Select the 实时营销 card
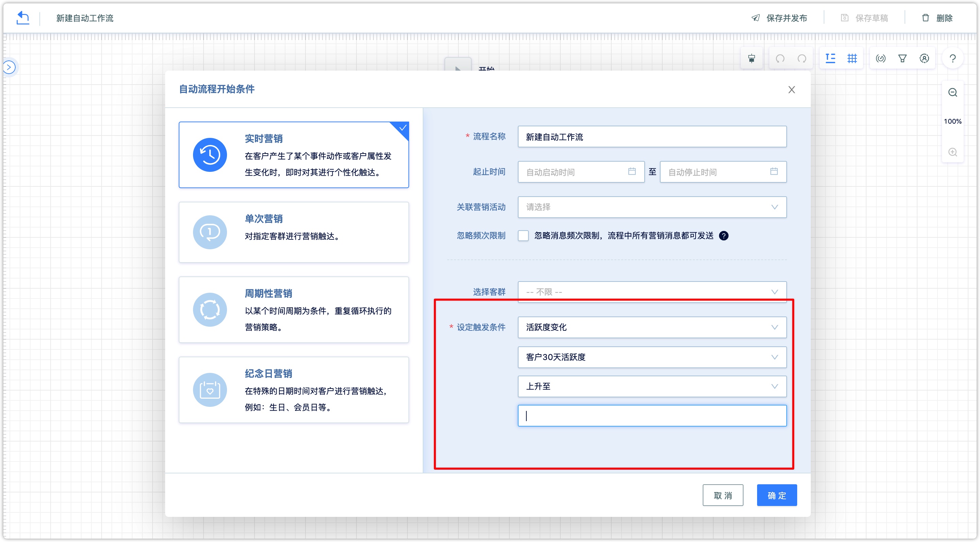Screen dimensions: 980x542 point(294,155)
